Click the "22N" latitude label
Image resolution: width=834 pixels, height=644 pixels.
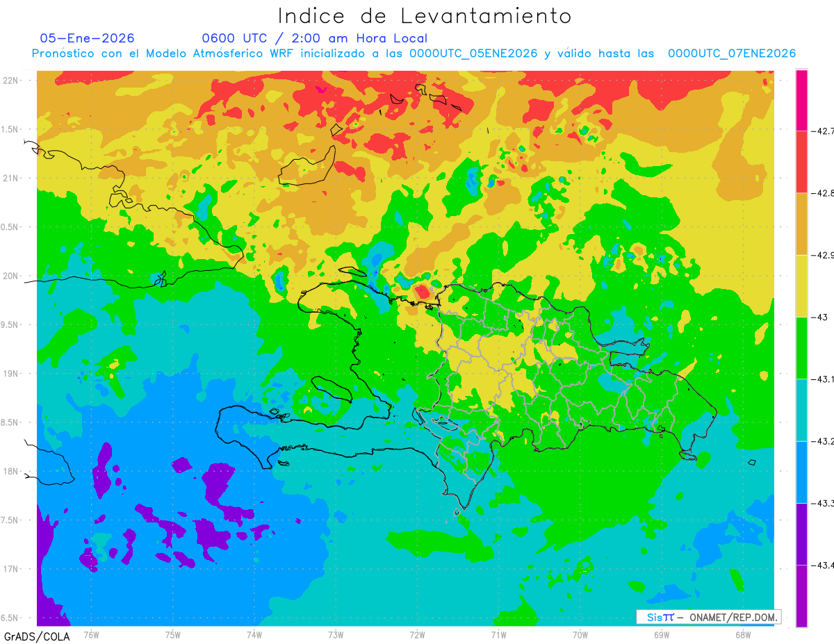pyautogui.click(x=10, y=80)
